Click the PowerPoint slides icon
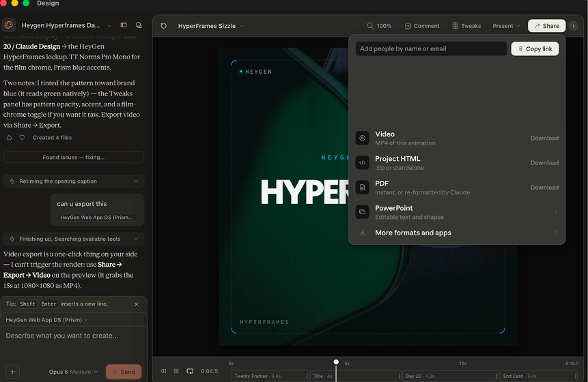Image resolution: width=588 pixels, height=382 pixels. tap(362, 212)
